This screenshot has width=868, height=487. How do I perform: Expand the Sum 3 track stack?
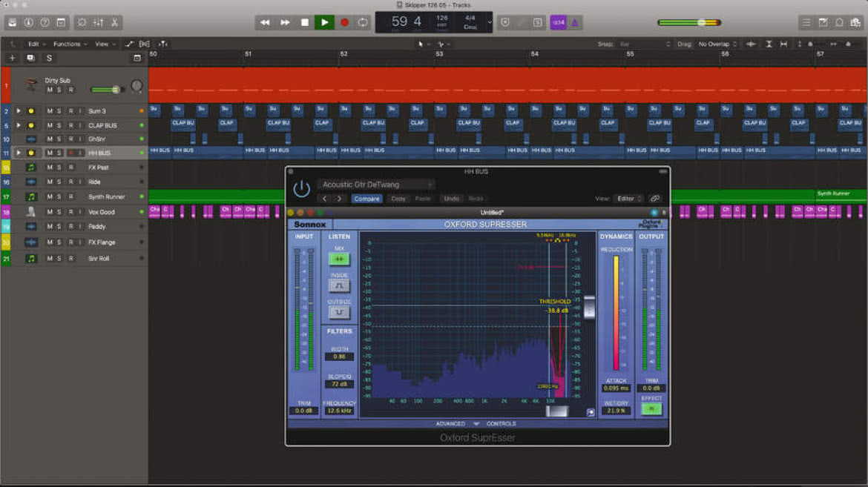point(19,111)
